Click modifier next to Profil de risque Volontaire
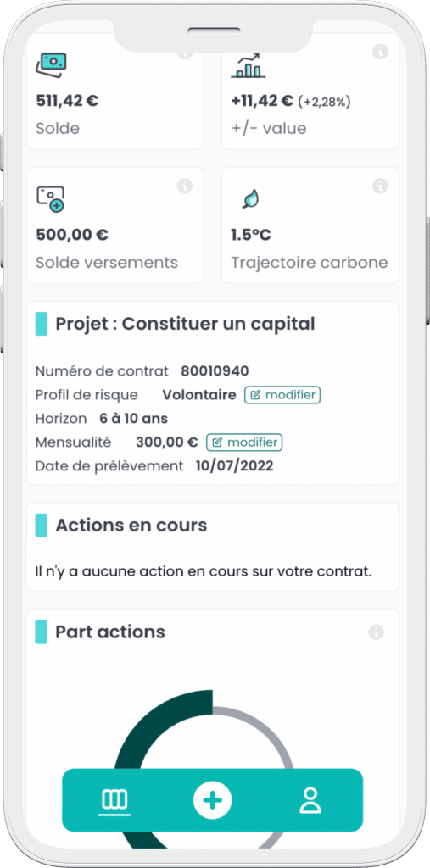The height and width of the screenshot is (868, 430). (x=282, y=395)
